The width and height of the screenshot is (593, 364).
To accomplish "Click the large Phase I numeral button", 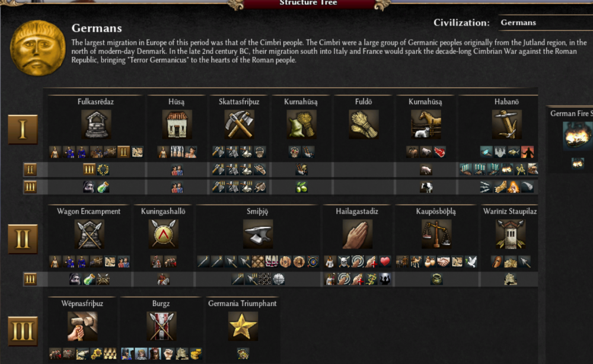I will [23, 129].
